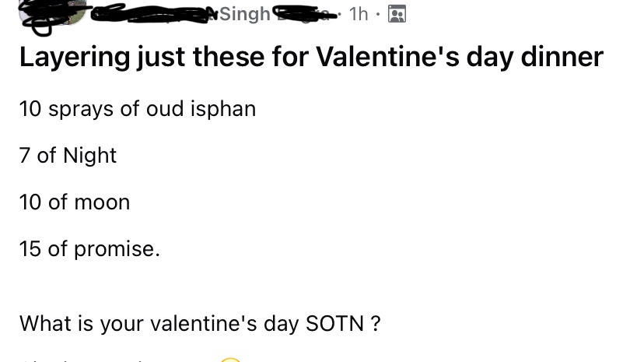This screenshot has height=362, width=644.
Task: Tap the '10 of moon' line
Action: 75,202
